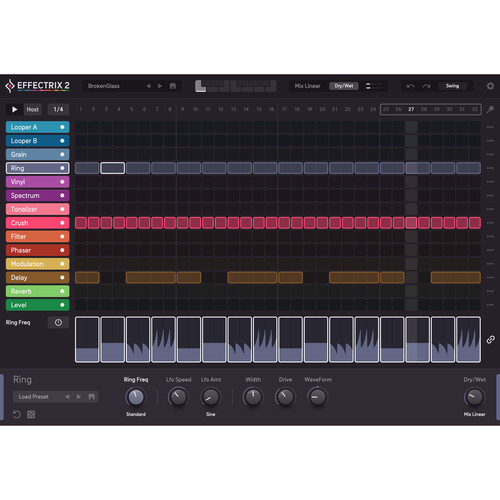This screenshot has width=500, height=500.
Task: Click the Dry/Wet button in top bar
Action: point(344,86)
